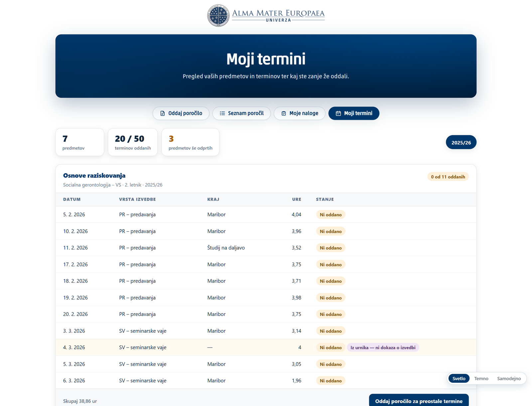Select the Moji termini tab
532x406 pixels.
tap(354, 113)
